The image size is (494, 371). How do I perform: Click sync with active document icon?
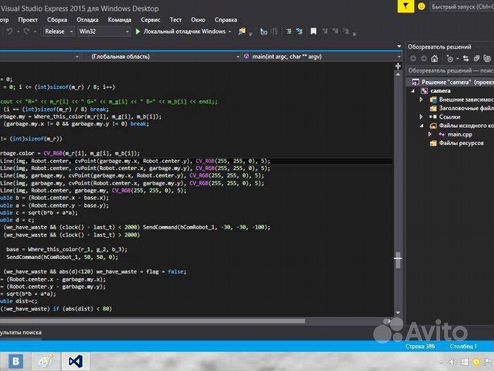[466, 59]
